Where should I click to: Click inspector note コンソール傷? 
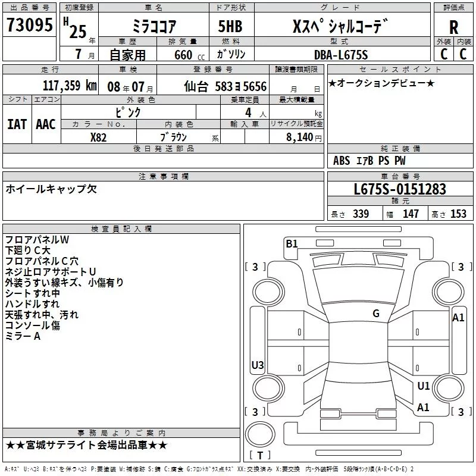coord(33,325)
